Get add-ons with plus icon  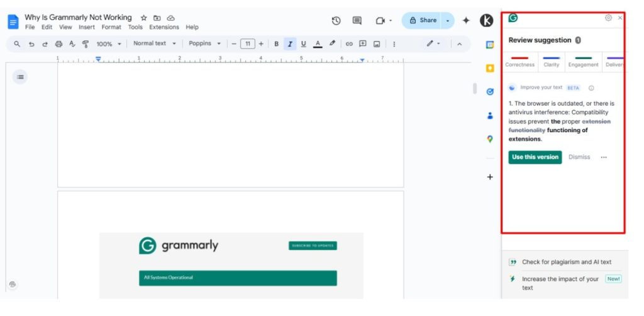tap(489, 177)
